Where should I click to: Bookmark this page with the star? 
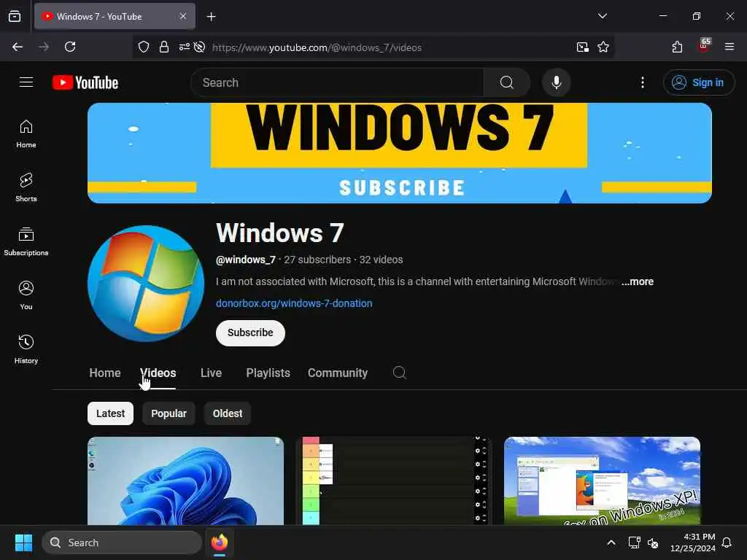tap(603, 47)
